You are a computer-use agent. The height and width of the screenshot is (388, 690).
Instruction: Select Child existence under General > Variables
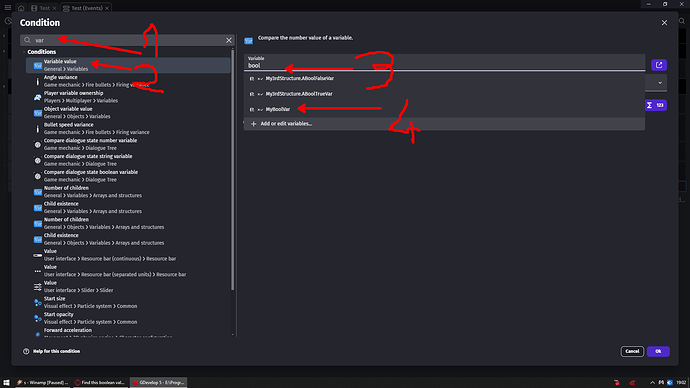pos(128,208)
